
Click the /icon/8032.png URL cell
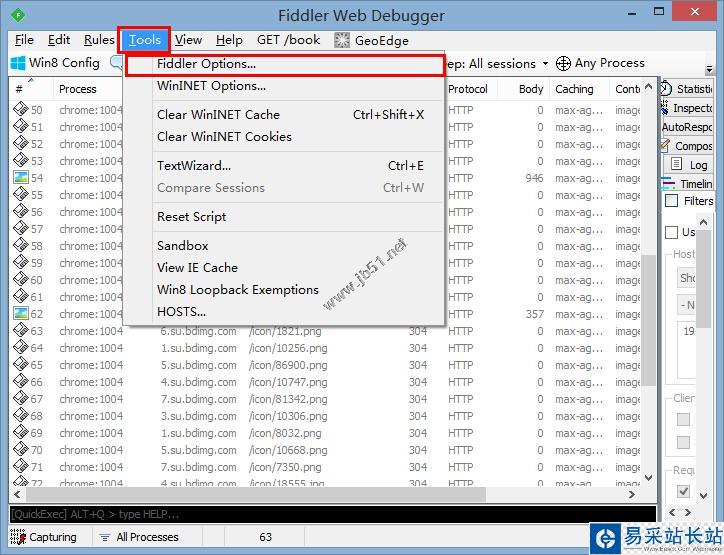click(285, 433)
